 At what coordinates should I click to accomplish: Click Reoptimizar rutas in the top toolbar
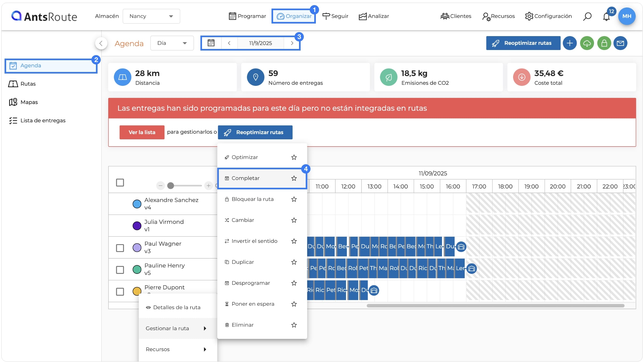click(x=523, y=43)
